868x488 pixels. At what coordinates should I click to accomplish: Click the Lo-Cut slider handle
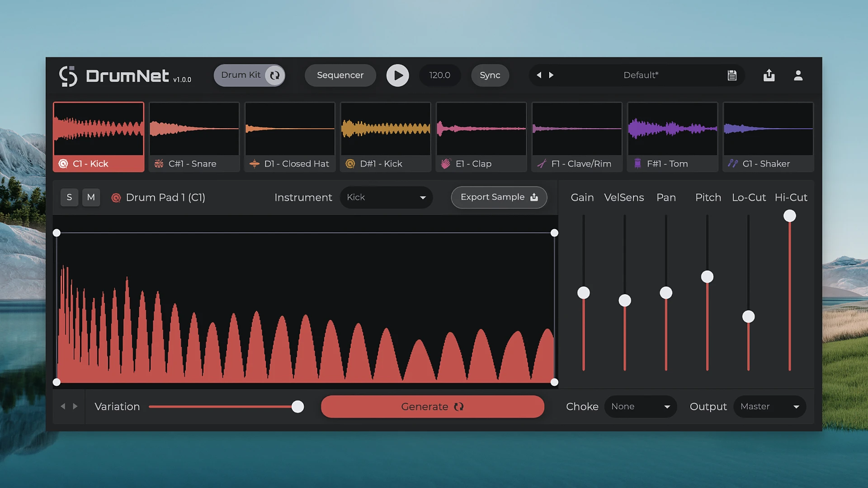tap(749, 317)
